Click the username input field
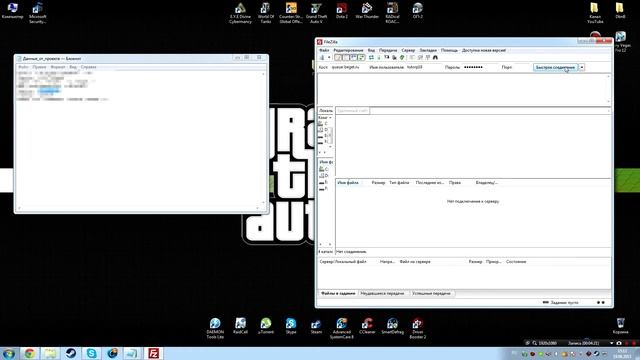 (x=424, y=67)
